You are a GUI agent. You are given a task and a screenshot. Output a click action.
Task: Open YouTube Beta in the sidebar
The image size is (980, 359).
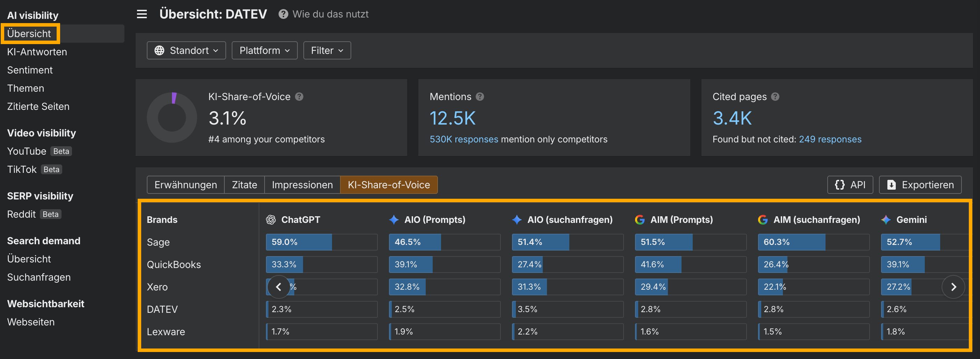pyautogui.click(x=39, y=152)
